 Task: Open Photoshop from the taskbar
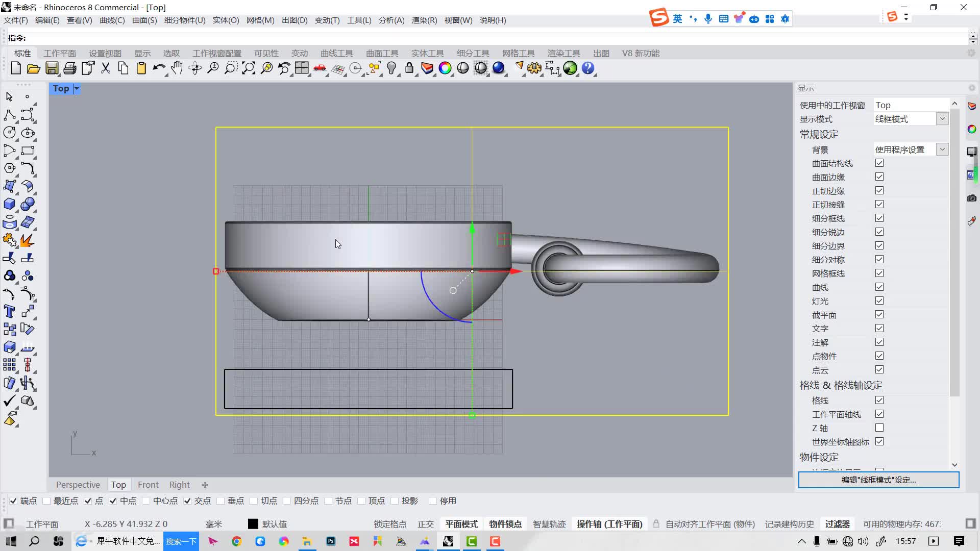click(x=331, y=541)
